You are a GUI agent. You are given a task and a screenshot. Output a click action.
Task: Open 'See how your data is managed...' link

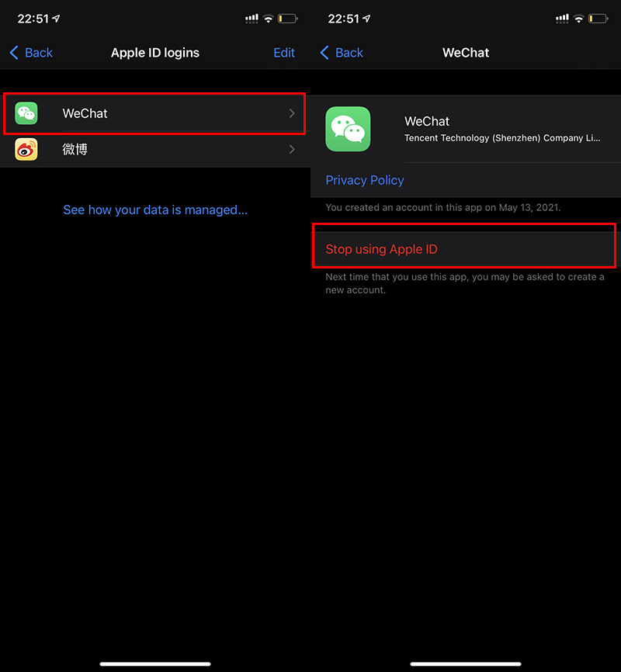coord(155,210)
